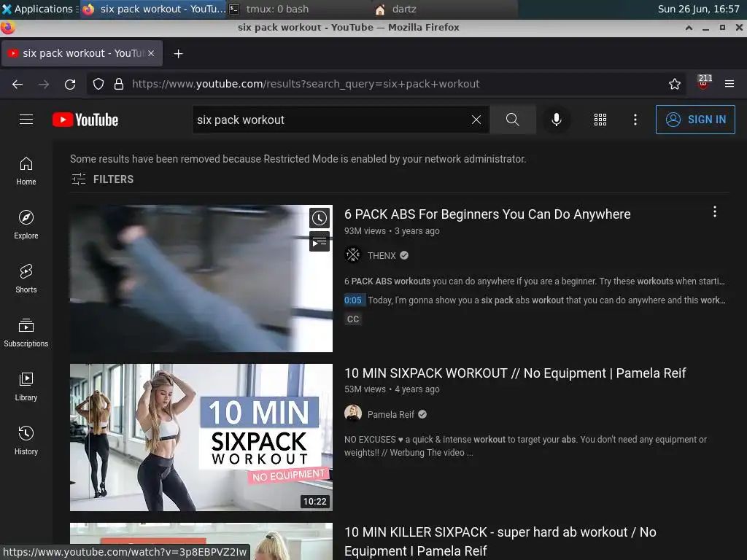Click the magnifier search button
Viewport: 747px width, 560px height.
[x=513, y=120]
